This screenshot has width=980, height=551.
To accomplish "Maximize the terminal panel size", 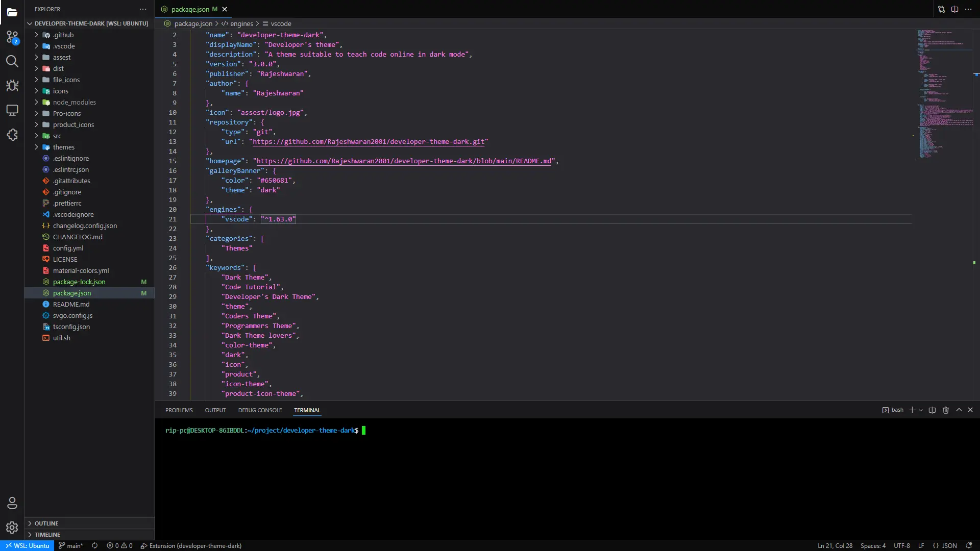I will (959, 410).
